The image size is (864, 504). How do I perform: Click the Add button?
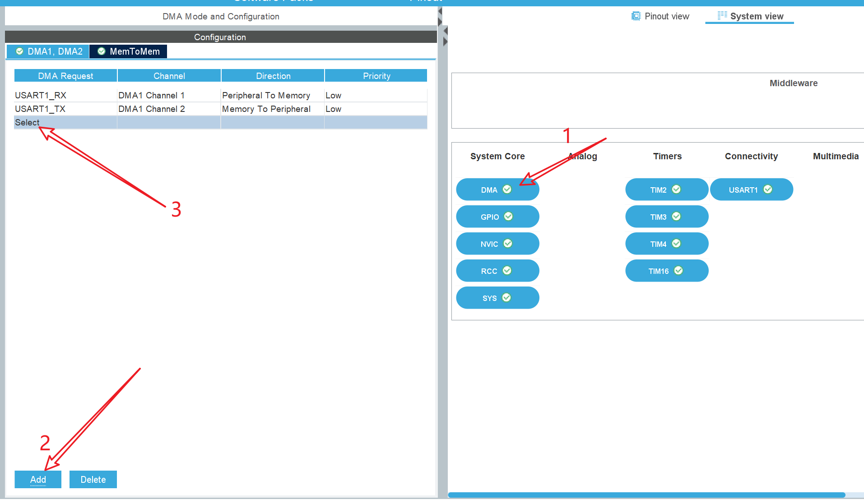click(x=38, y=480)
